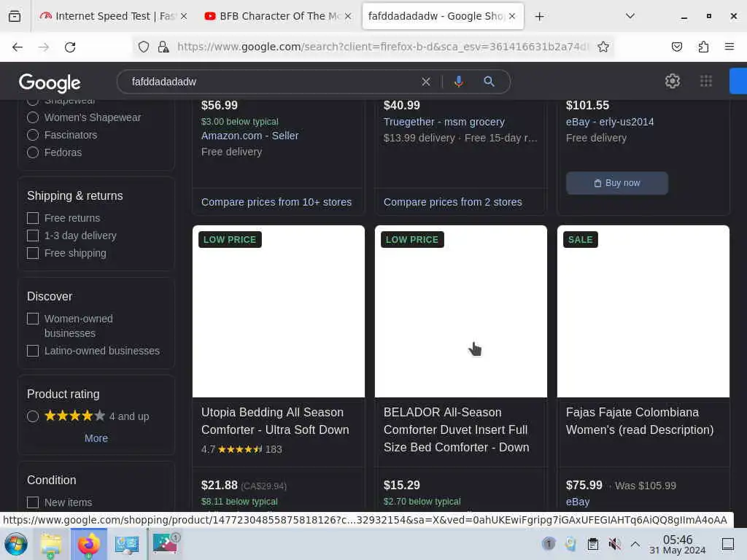Open the clipboard tray icon

point(592,544)
